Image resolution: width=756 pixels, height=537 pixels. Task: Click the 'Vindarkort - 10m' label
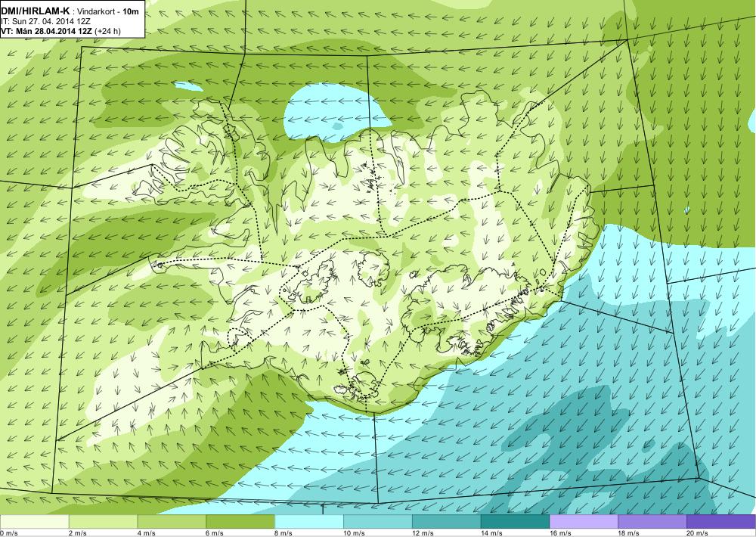click(108, 11)
